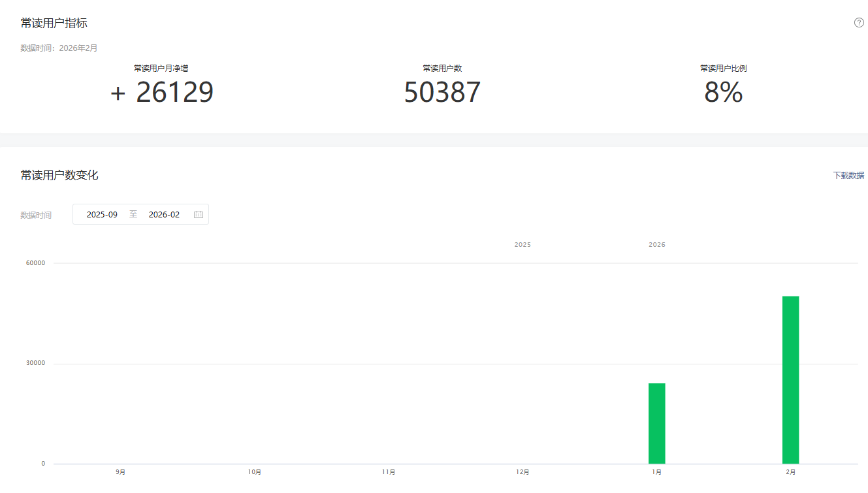
Task: Click the 2026 year label above chart
Action: 657,245
